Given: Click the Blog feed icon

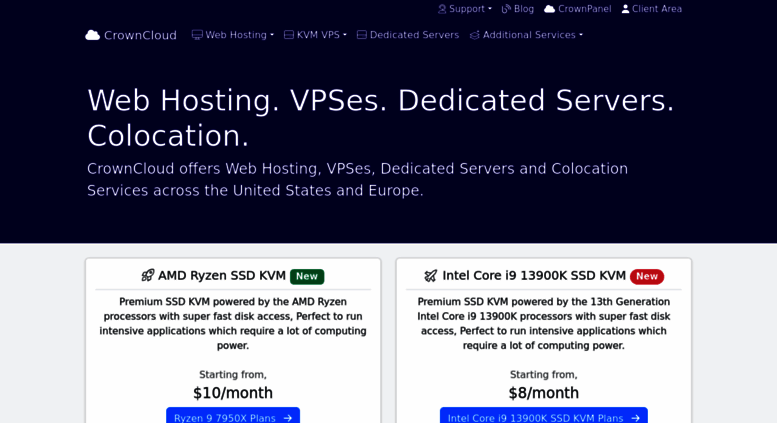Looking at the screenshot, I should [506, 9].
